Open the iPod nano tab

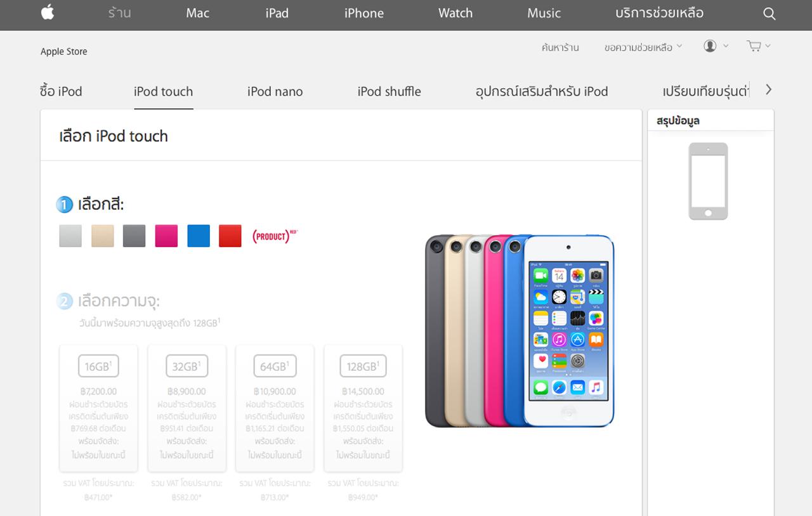(275, 91)
